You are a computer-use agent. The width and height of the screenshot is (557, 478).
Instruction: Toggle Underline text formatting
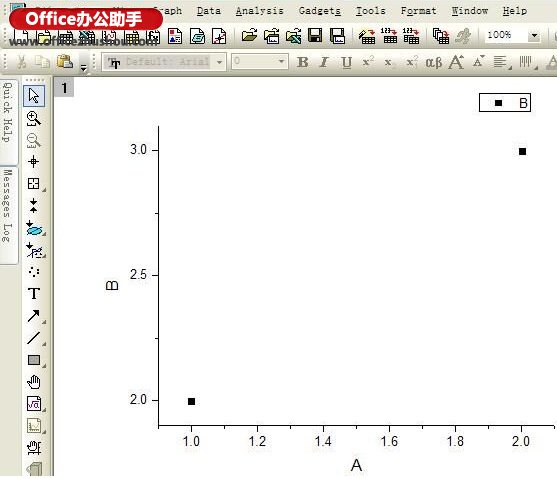tap(346, 62)
